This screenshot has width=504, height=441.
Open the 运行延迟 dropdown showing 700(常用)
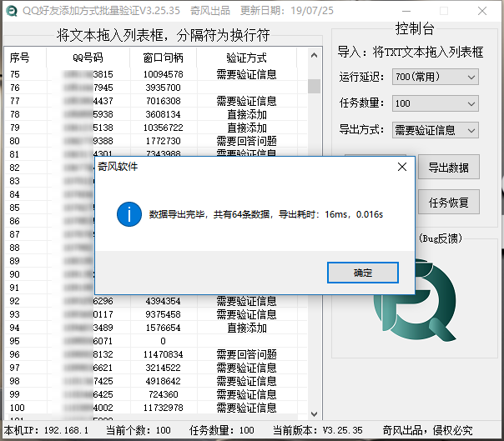[436, 77]
